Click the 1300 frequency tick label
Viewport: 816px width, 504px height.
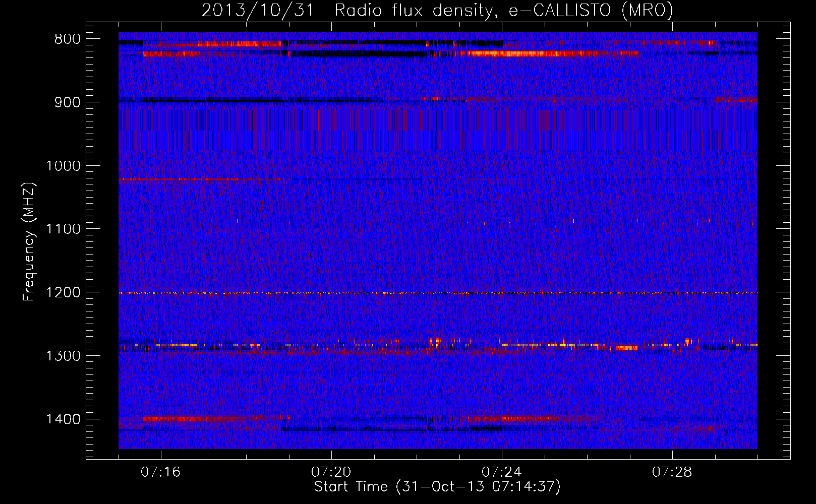[63, 356]
